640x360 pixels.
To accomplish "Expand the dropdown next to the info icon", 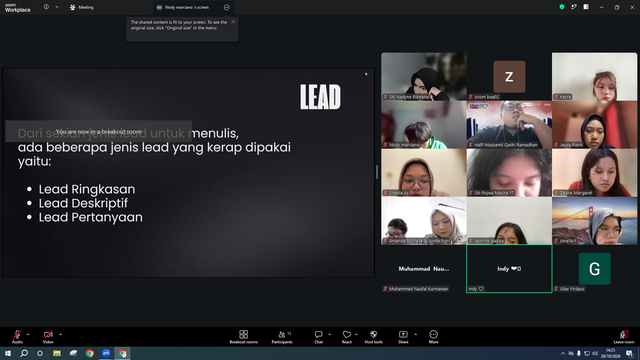I will [x=57, y=7].
